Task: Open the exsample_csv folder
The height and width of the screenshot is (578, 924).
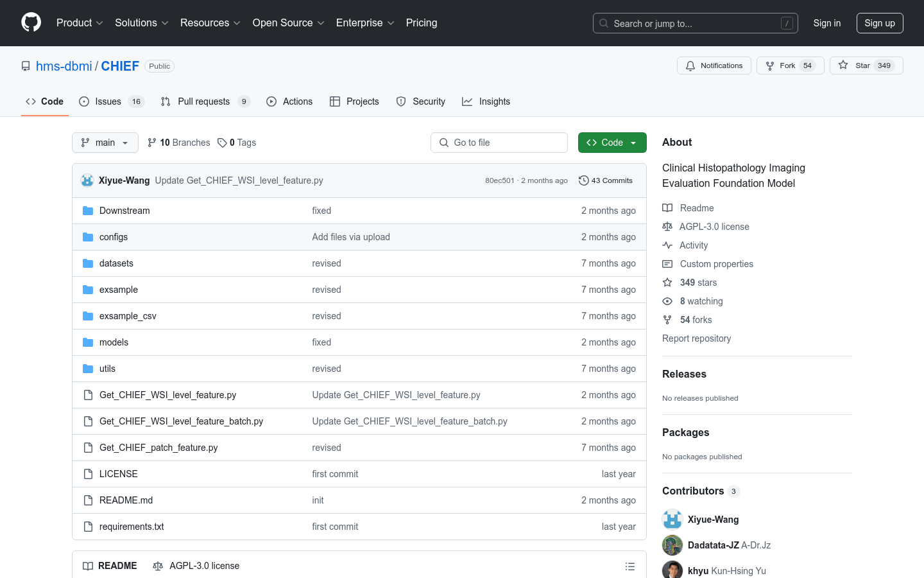Action: pos(128,316)
